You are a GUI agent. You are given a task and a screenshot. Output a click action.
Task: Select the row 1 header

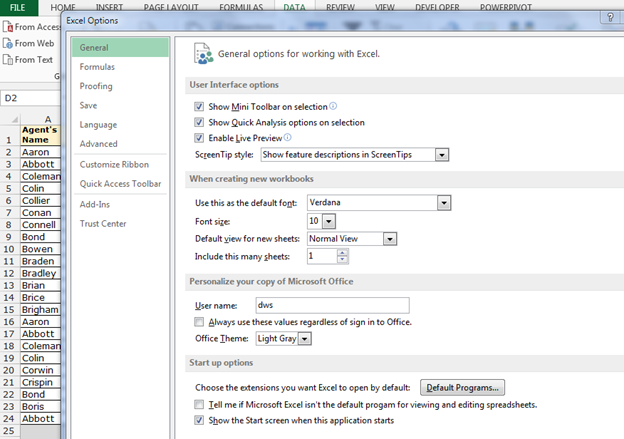click(x=9, y=135)
